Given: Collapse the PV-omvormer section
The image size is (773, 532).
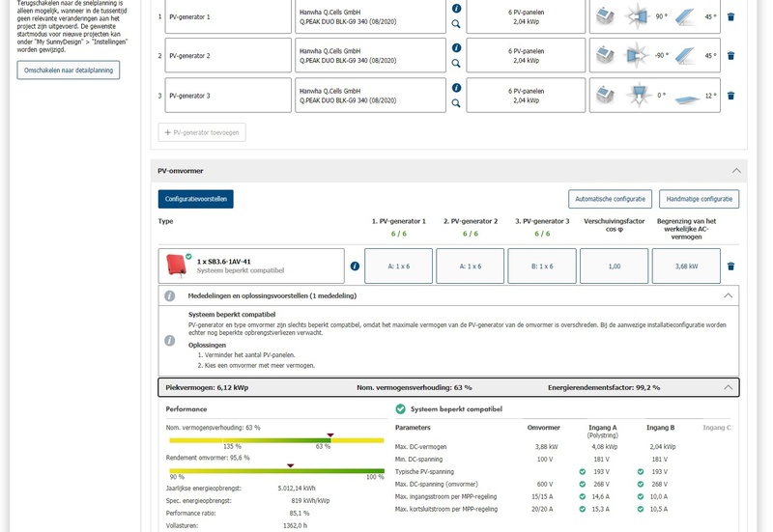Looking at the screenshot, I should [x=736, y=171].
